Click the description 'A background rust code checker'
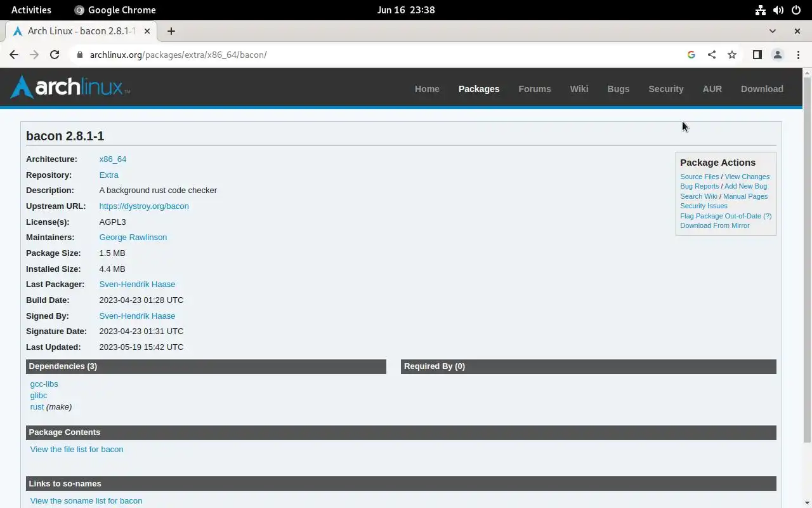The width and height of the screenshot is (812, 508). pyautogui.click(x=158, y=190)
